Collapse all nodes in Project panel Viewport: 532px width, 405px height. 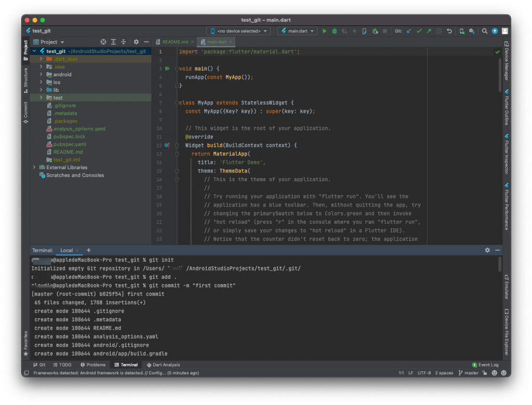(x=124, y=42)
